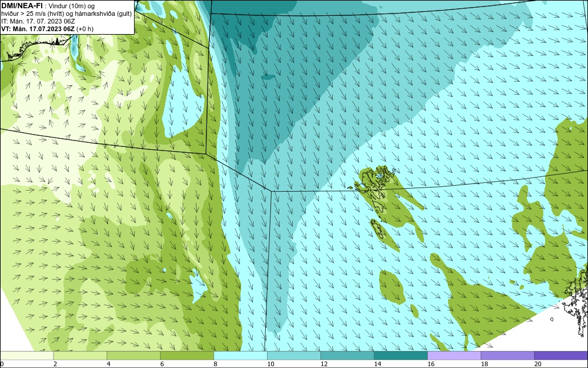
Task: Click the dark violet legend swatch above 20
Action: pyautogui.click(x=561, y=356)
